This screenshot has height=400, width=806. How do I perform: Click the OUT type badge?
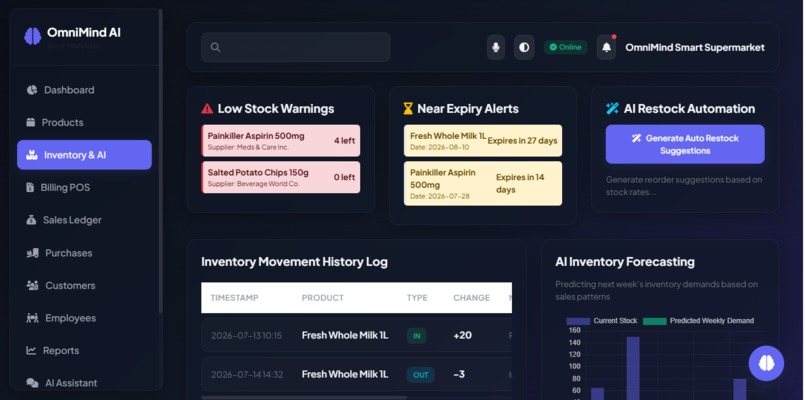[420, 375]
